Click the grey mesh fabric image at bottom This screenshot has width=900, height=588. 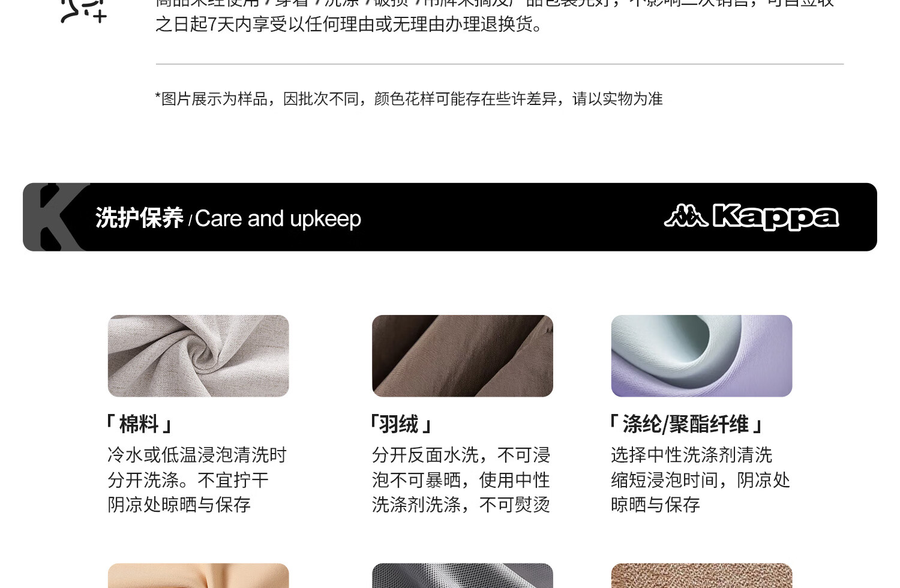click(462, 575)
